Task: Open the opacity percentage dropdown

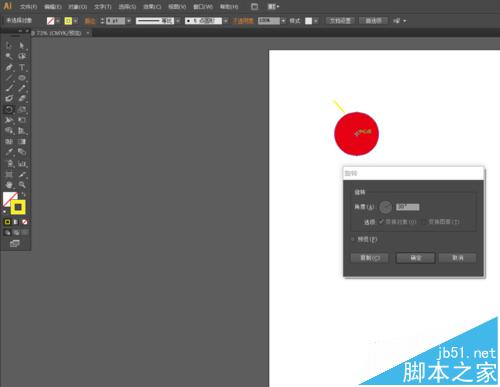Action: click(283, 21)
